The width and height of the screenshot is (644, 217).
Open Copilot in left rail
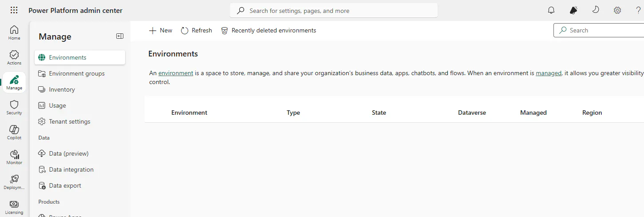14,132
